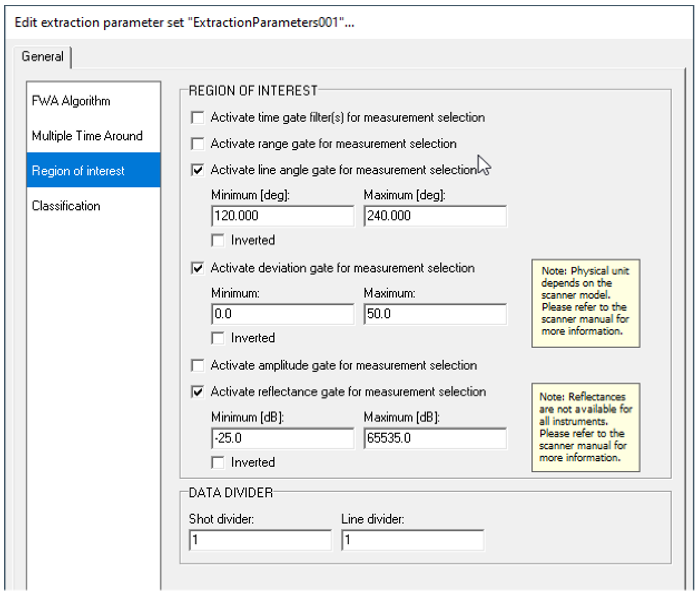Click line angle Minimum [deg] field
The image size is (700, 595).
click(282, 216)
